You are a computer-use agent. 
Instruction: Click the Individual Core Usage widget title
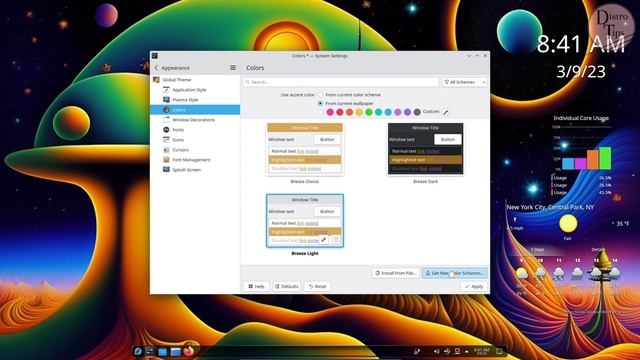[x=581, y=118]
